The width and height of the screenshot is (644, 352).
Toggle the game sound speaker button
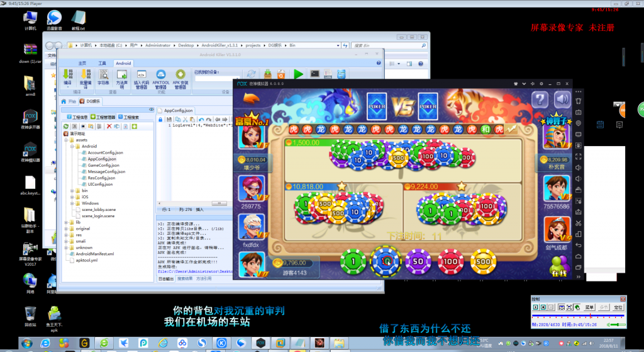(562, 99)
